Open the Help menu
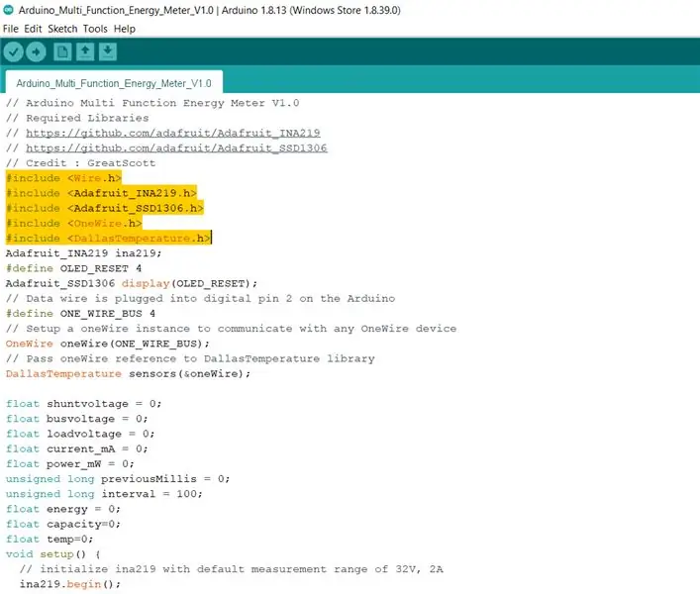The image size is (700, 594). tap(125, 29)
